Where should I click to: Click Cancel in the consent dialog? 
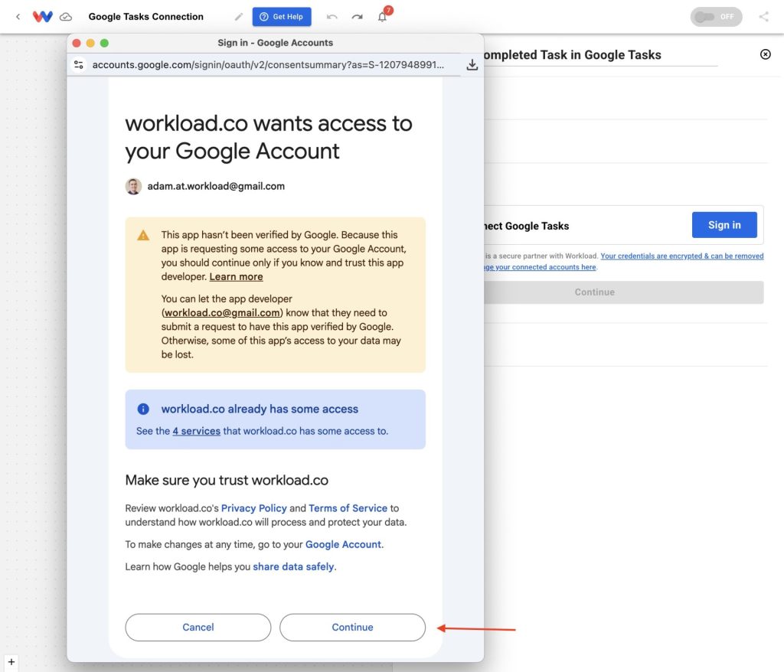(x=198, y=627)
